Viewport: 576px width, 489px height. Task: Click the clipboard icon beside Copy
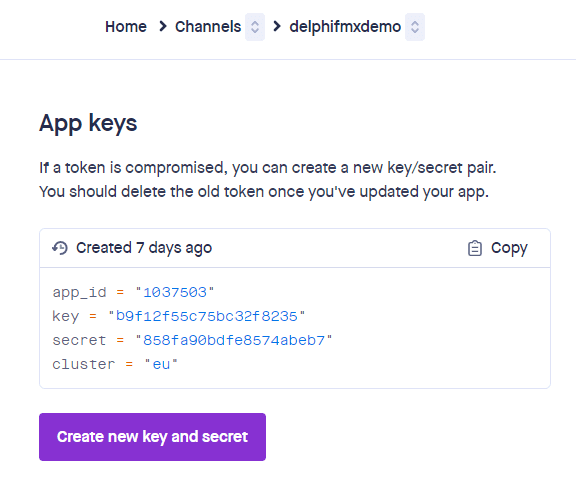[x=475, y=248]
